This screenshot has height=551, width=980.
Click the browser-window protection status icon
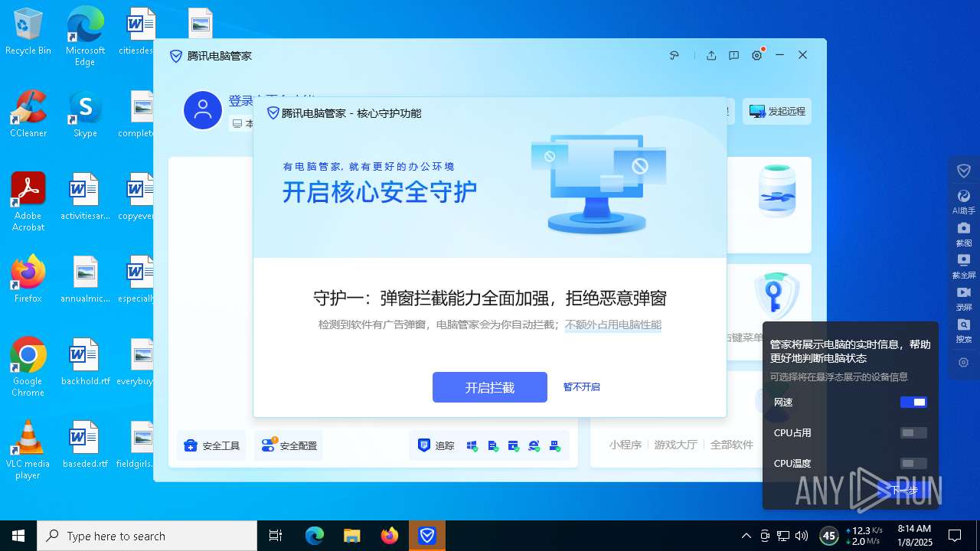point(514,445)
